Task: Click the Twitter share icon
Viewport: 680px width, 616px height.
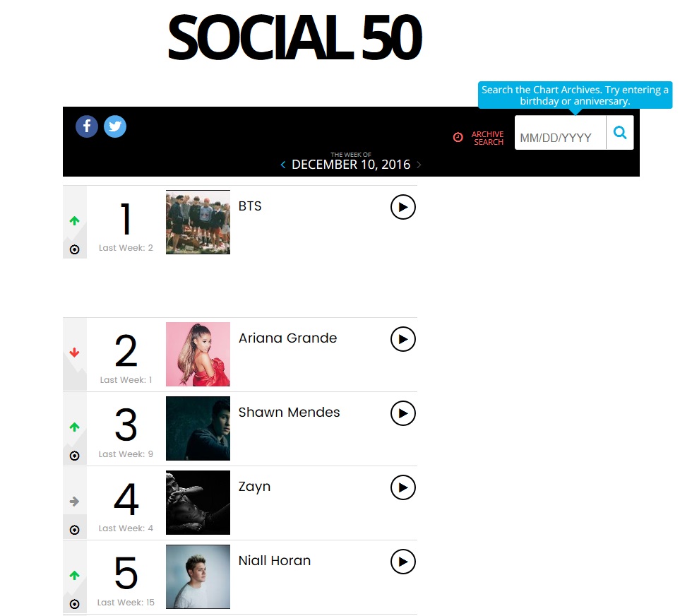Action: [115, 126]
